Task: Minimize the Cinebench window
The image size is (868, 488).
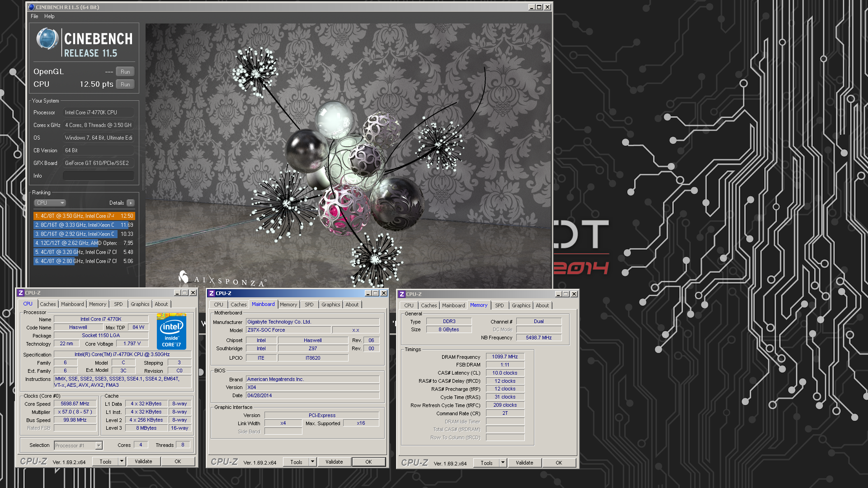Action: tap(532, 7)
